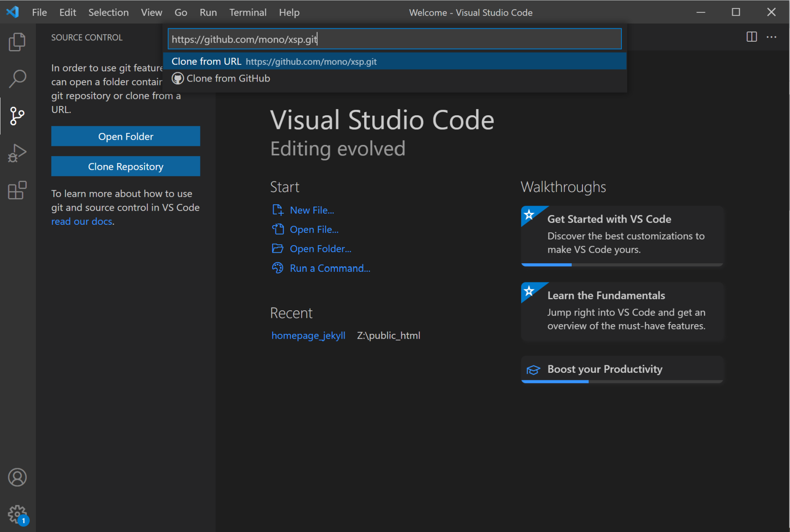
Task: Click the Accounts icon
Action: point(17,477)
